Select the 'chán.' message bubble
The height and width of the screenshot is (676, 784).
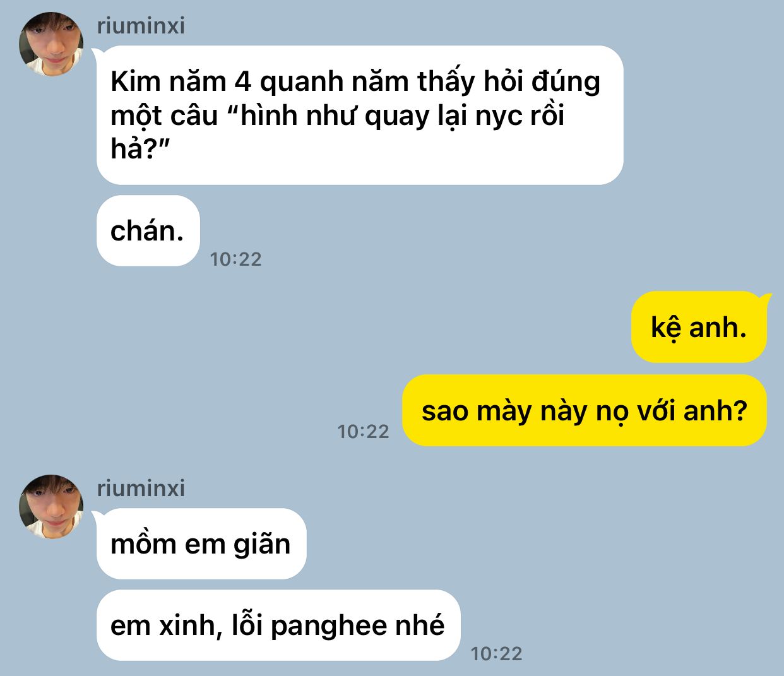tap(148, 231)
